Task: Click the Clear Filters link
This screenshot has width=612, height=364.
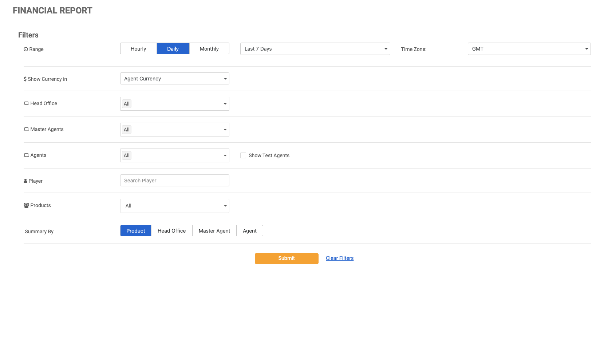Action: click(x=339, y=258)
